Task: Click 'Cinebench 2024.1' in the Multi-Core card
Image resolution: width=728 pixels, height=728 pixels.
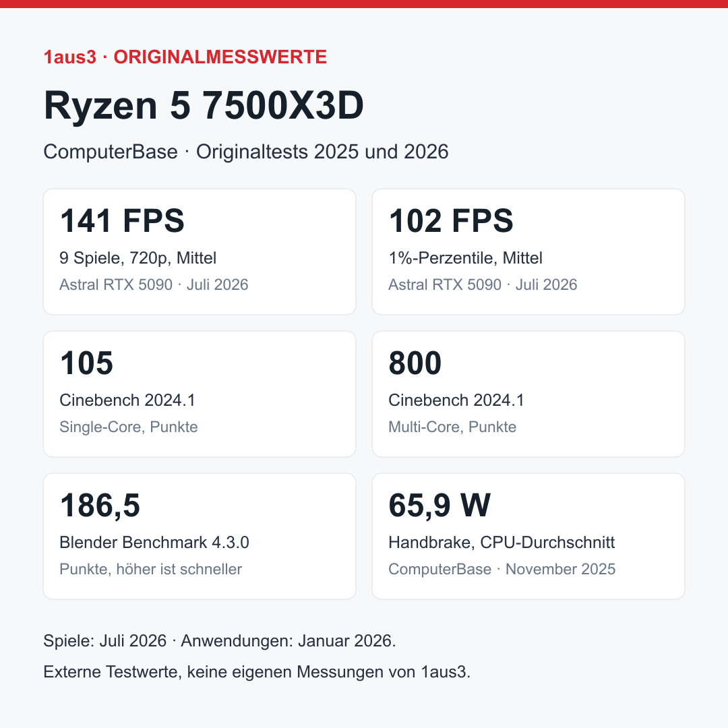Action: point(456,400)
